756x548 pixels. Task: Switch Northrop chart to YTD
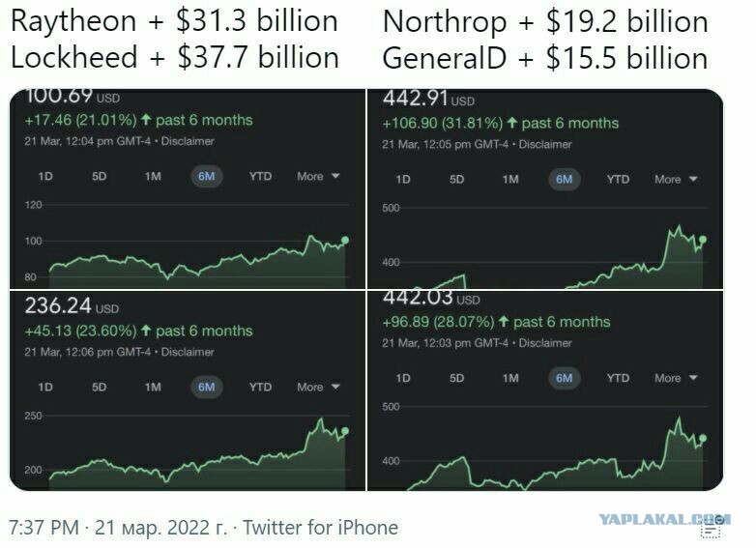618,180
